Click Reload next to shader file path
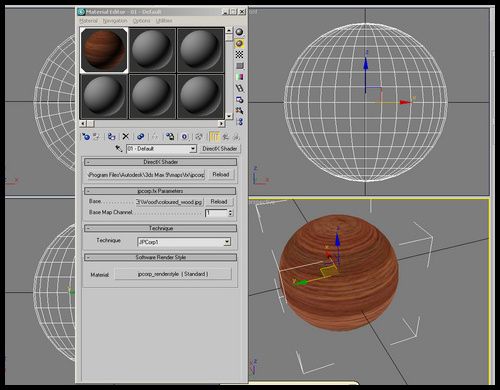The width and height of the screenshot is (500, 390). coord(221,174)
